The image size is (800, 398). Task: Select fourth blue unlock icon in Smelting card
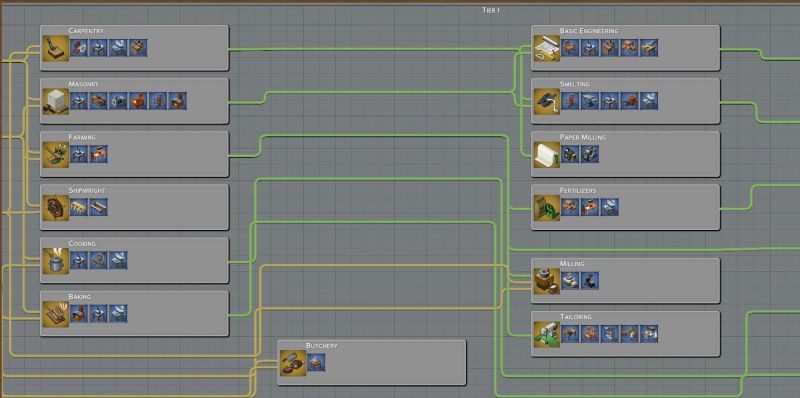coord(629,101)
